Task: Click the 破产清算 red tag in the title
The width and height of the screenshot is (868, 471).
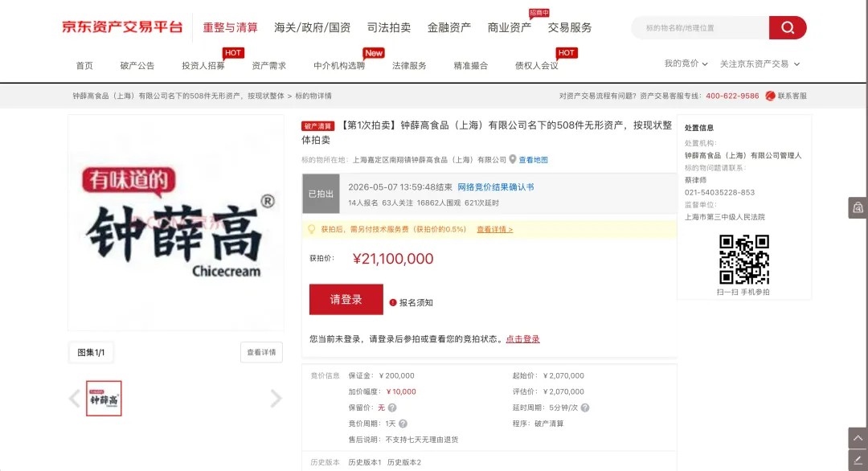Action: click(x=317, y=126)
